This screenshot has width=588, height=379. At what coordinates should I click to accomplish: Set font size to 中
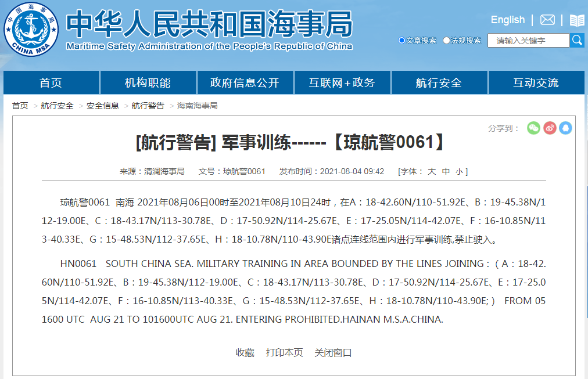point(446,172)
